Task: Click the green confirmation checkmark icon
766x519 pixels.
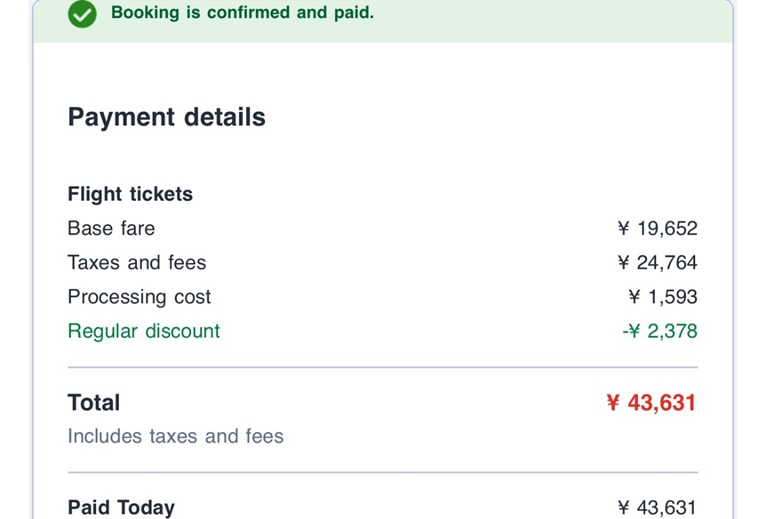Action: 82,14
